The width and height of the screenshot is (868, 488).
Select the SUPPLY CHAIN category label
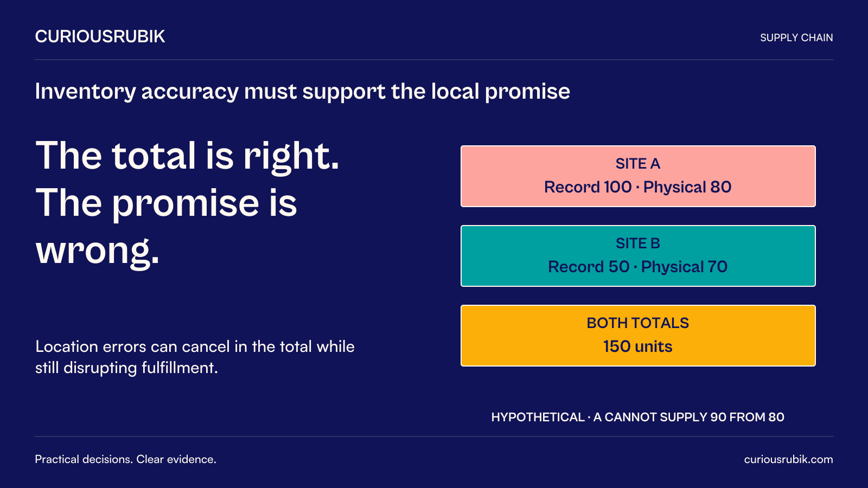(x=796, y=37)
